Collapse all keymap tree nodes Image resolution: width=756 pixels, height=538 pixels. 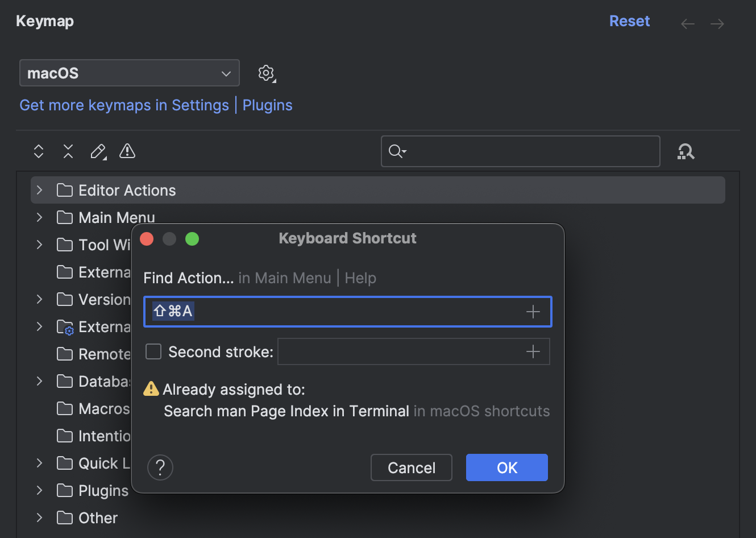coord(68,151)
